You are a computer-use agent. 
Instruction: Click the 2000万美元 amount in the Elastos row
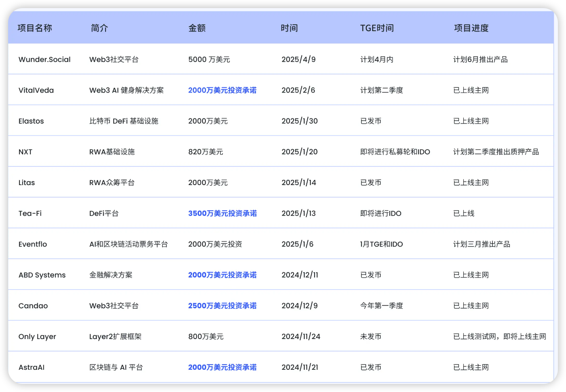208,121
